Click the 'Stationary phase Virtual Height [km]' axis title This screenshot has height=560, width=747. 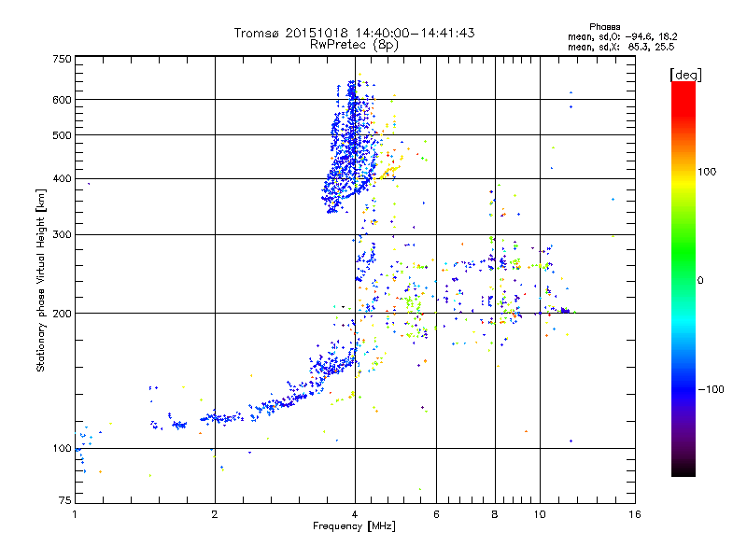pos(41,281)
